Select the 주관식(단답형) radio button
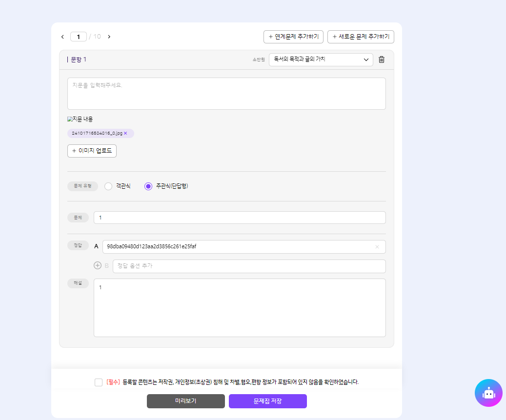 tap(148, 186)
